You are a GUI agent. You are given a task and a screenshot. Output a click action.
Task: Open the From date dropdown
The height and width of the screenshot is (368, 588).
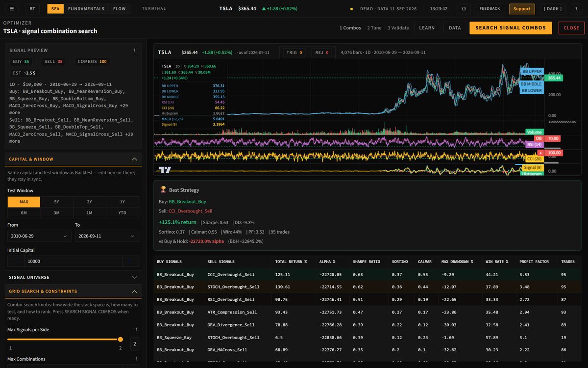coord(40,236)
